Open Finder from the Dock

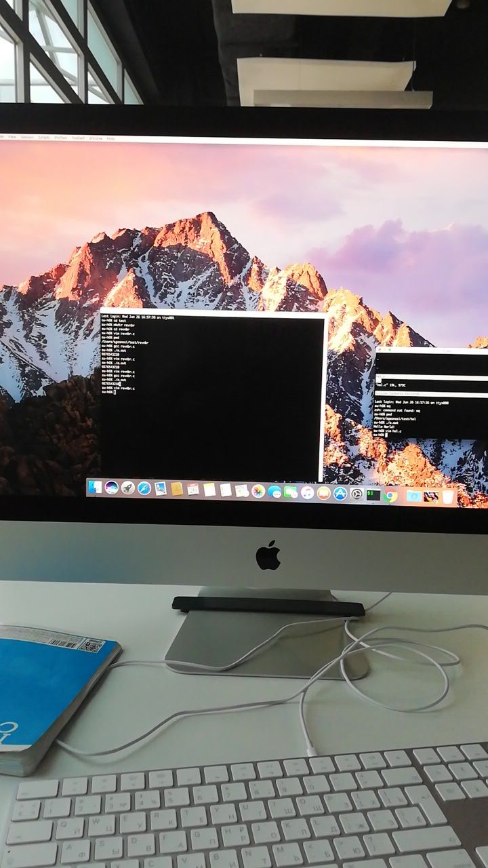(95, 487)
